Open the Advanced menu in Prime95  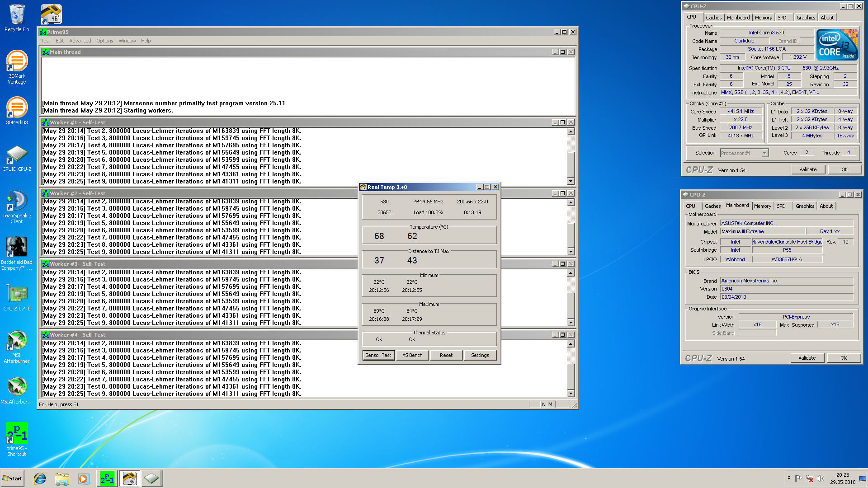click(x=80, y=41)
